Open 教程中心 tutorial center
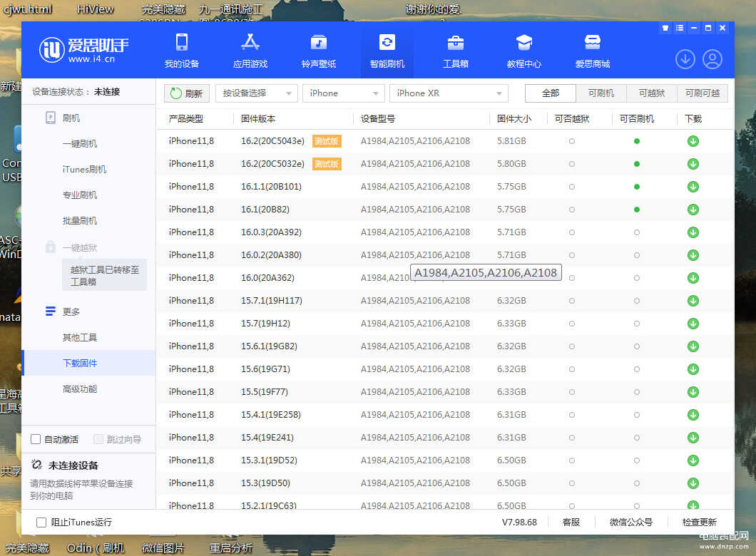Viewport: 756px width, 556px height. [x=524, y=51]
